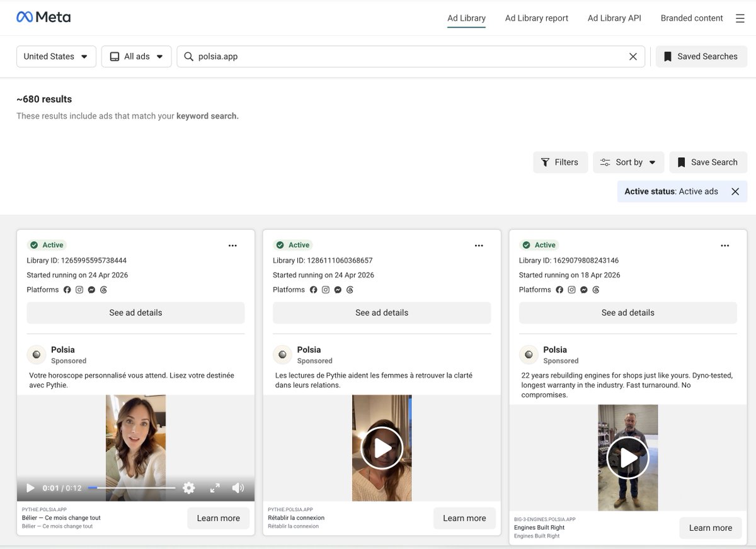Image resolution: width=756 pixels, height=549 pixels.
Task: Click Messenger platform icon on ad 1629079808243146
Action: click(x=585, y=290)
